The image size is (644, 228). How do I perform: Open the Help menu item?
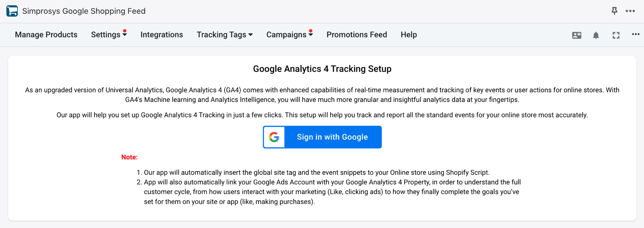tap(409, 35)
